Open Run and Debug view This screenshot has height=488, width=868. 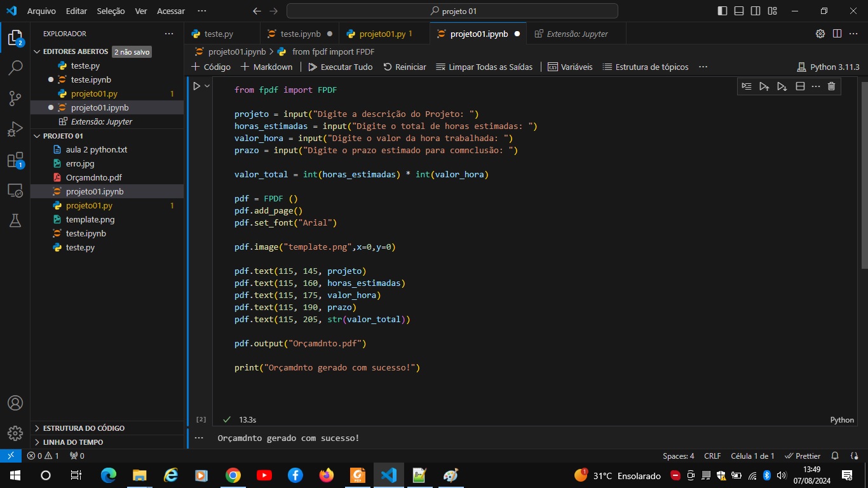click(15, 129)
